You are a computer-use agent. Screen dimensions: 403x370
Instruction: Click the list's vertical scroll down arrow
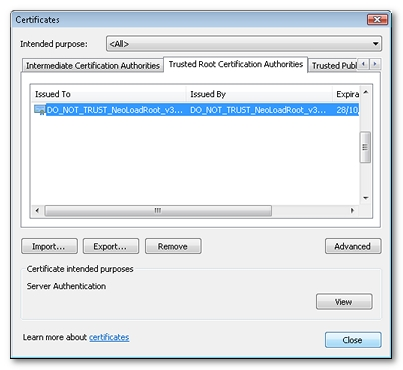tap(366, 198)
